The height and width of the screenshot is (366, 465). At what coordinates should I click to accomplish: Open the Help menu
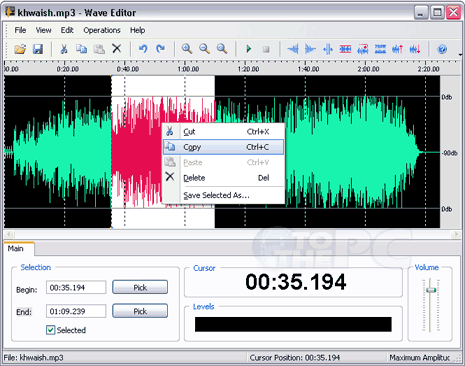coord(137,30)
